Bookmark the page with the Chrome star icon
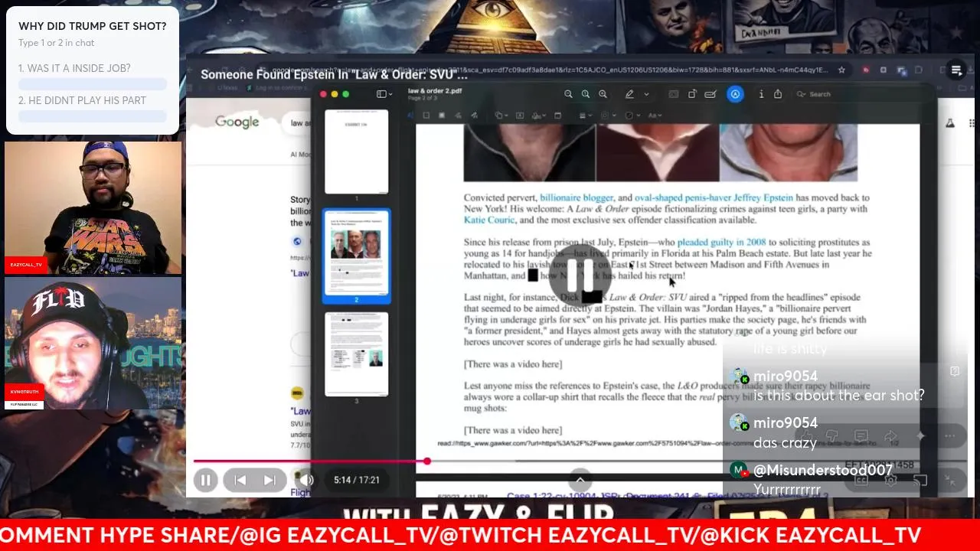This screenshot has width=980, height=551. tap(841, 70)
